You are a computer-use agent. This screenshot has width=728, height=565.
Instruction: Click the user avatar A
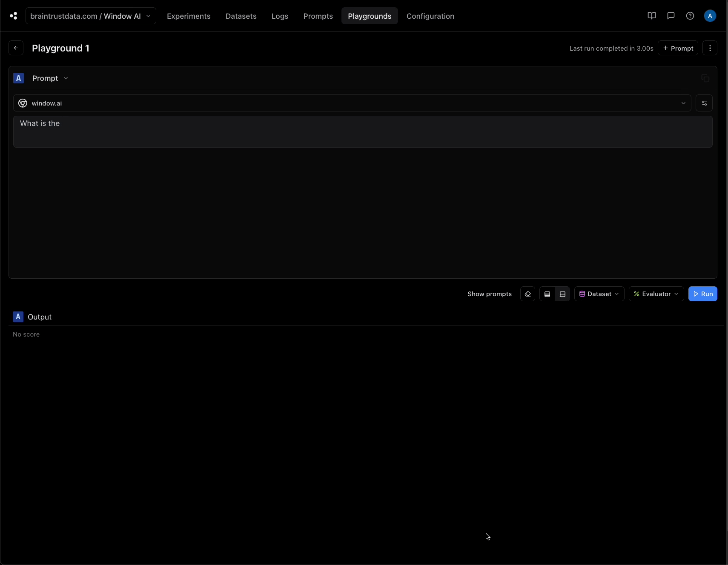(x=710, y=16)
